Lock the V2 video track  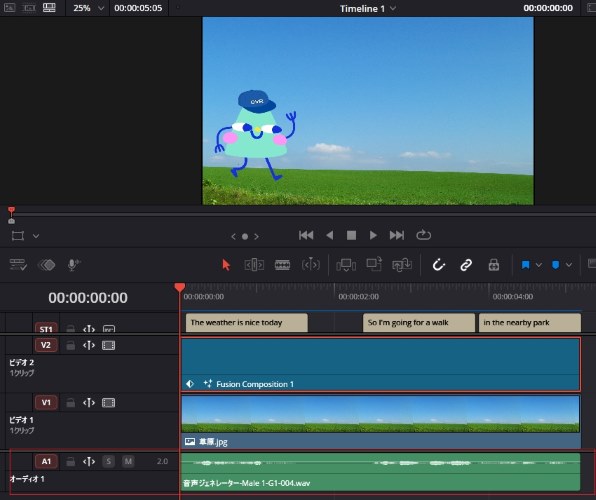70,345
